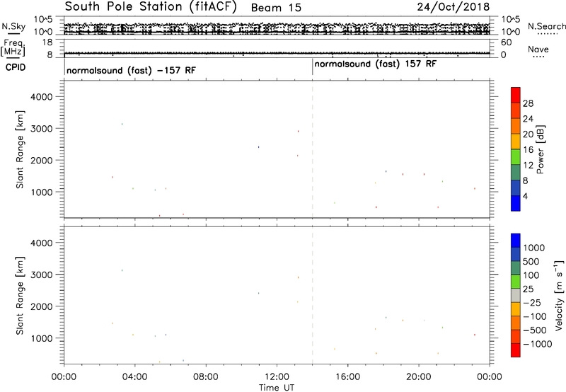The image size is (566, 392).
Task: Pick the red top segment of Power colorbar
Action: click(x=516, y=95)
